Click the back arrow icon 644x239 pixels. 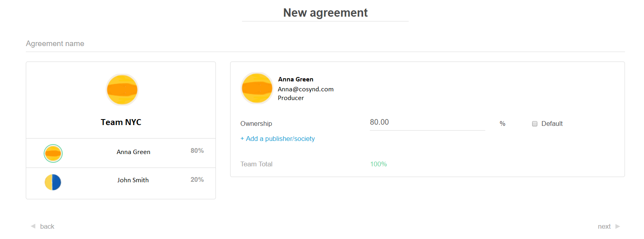(33, 226)
